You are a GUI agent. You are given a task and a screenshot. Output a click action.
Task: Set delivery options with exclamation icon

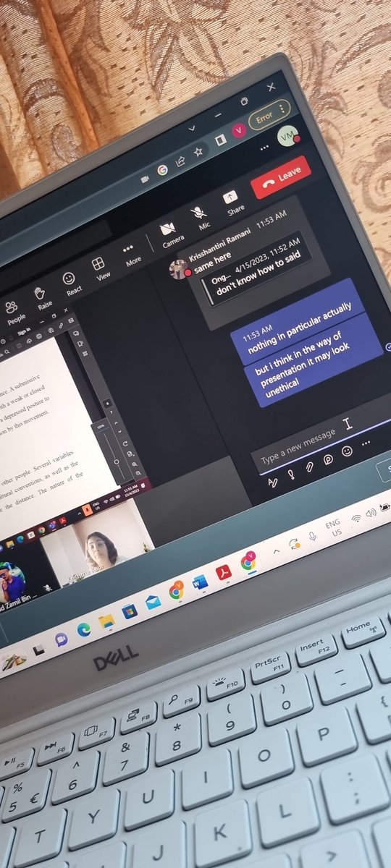coord(290,475)
